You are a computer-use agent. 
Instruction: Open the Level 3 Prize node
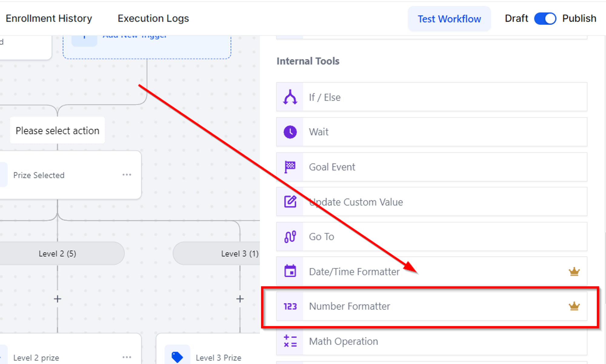coord(208,349)
